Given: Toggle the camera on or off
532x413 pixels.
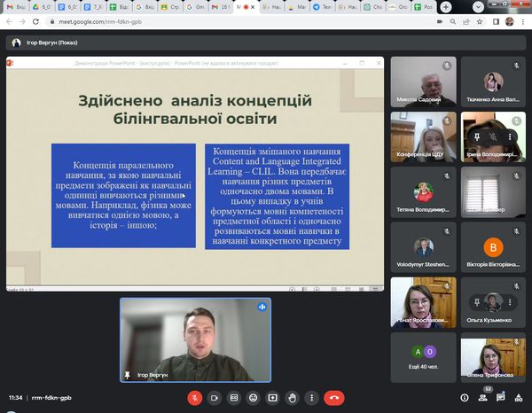Looking at the screenshot, I should pyautogui.click(x=214, y=398).
